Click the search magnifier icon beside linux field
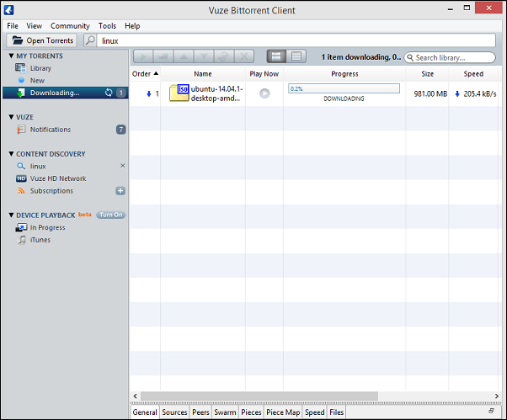507x420 pixels. [90, 40]
